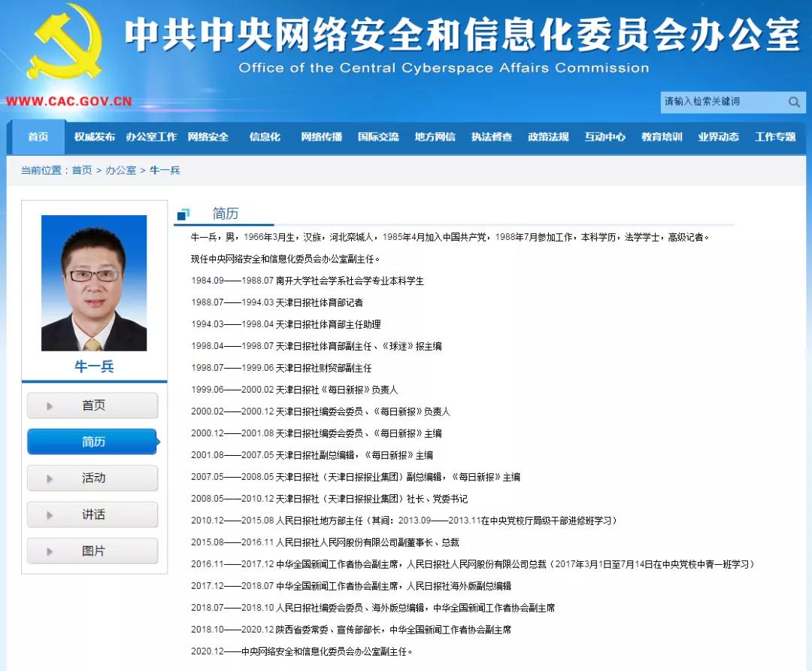812x671 pixels.
Task: Click the line about 天津日报社财贸部副主任
Action: click(281, 368)
